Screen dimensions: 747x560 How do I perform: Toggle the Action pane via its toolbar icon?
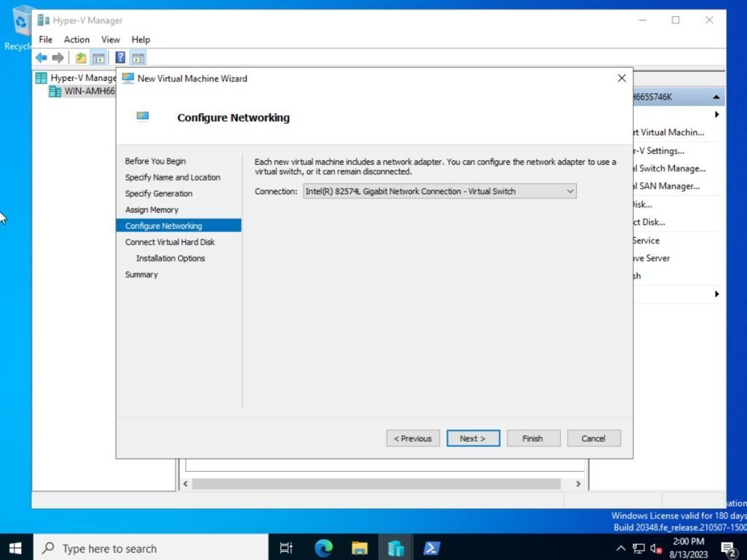tap(138, 58)
